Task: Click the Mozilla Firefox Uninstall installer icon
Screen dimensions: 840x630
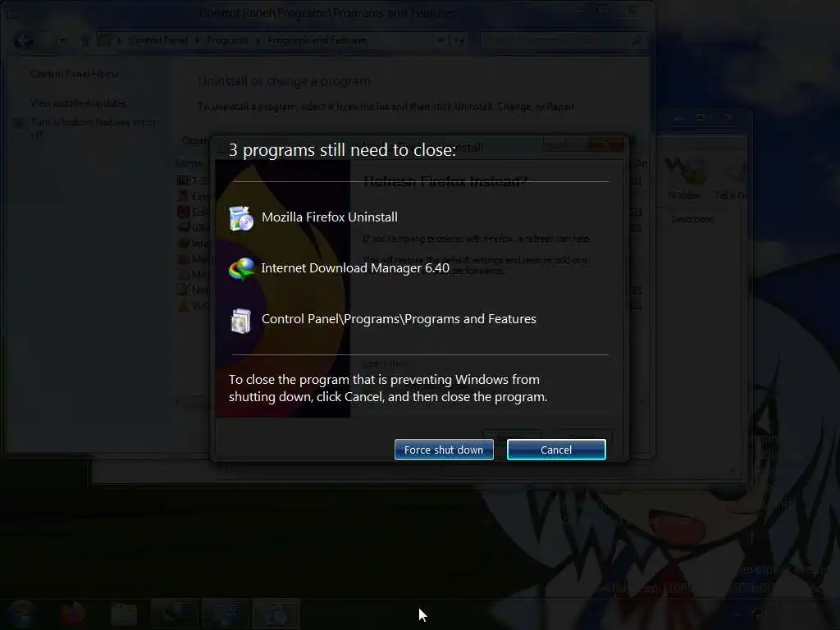Action: click(241, 218)
